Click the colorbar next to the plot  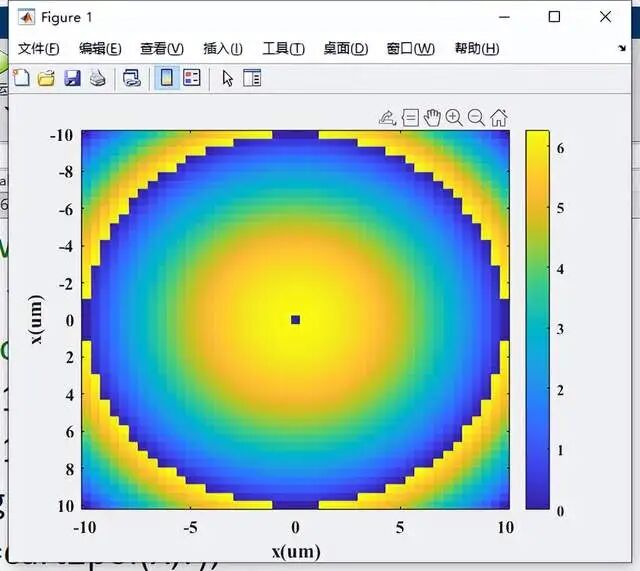click(x=537, y=319)
